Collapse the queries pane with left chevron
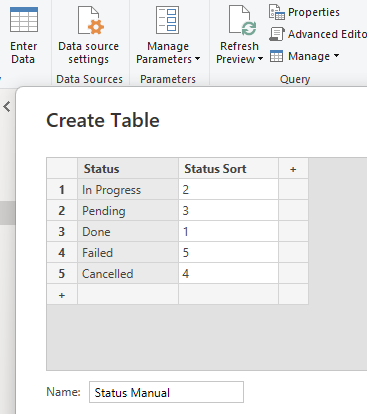This screenshot has height=414, width=367. [x=7, y=107]
